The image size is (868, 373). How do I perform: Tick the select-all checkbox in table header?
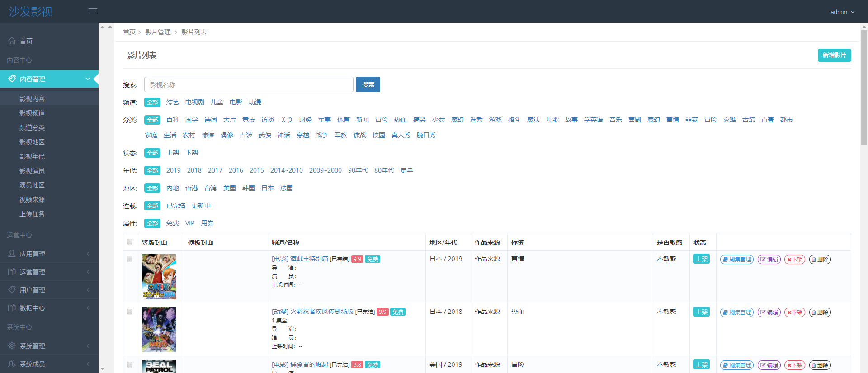coord(130,242)
